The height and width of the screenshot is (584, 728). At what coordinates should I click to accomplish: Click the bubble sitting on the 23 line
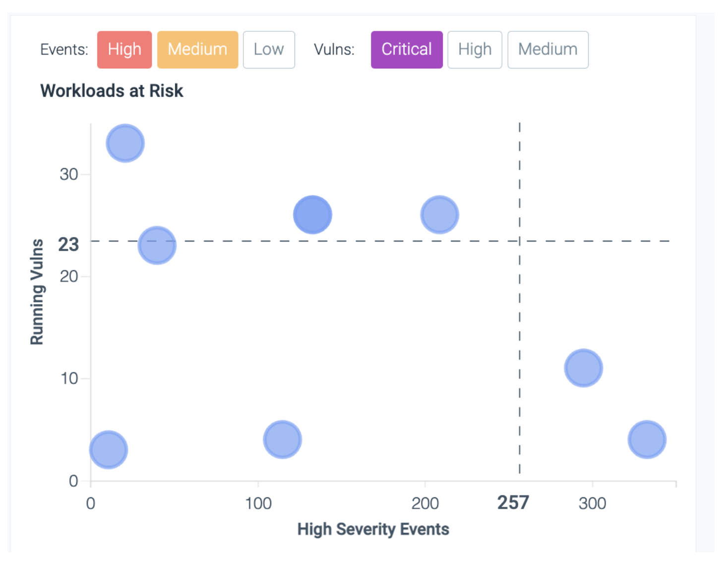(x=158, y=244)
